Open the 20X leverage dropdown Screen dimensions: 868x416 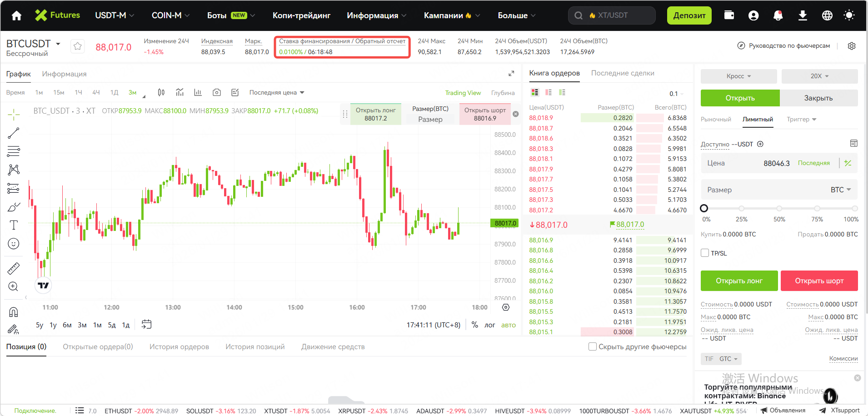tap(819, 76)
